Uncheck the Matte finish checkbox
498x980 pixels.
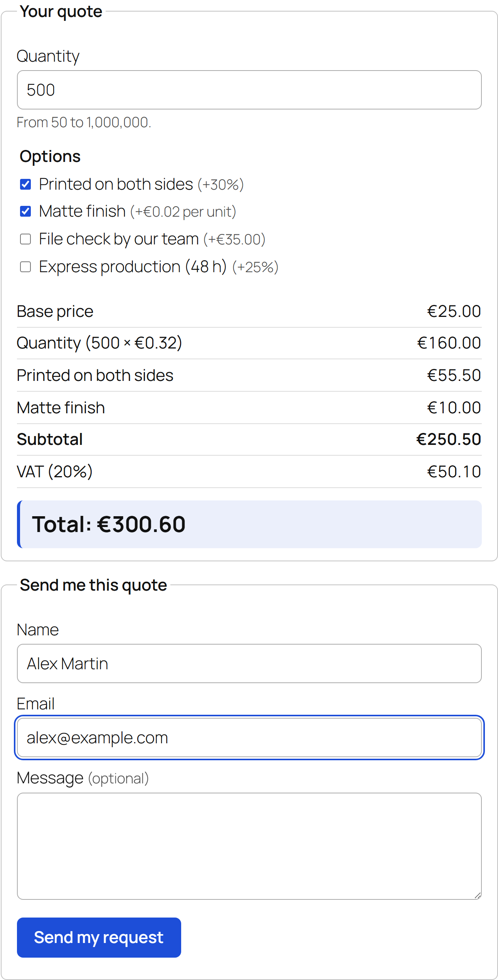(25, 211)
